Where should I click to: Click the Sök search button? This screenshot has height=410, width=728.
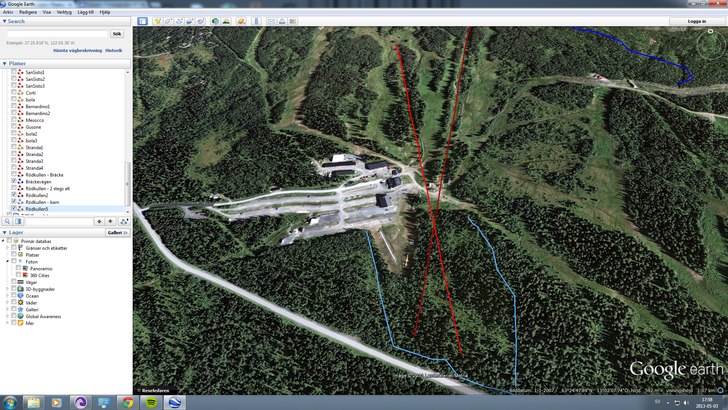point(116,33)
